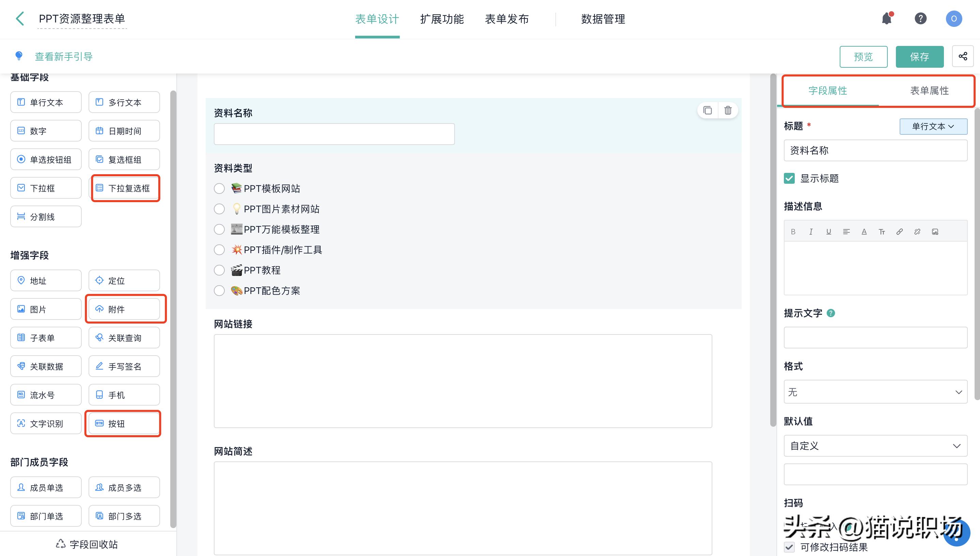980x556 pixels.
Task: Insert a 按钮 field from 增强字段
Action: (x=123, y=424)
